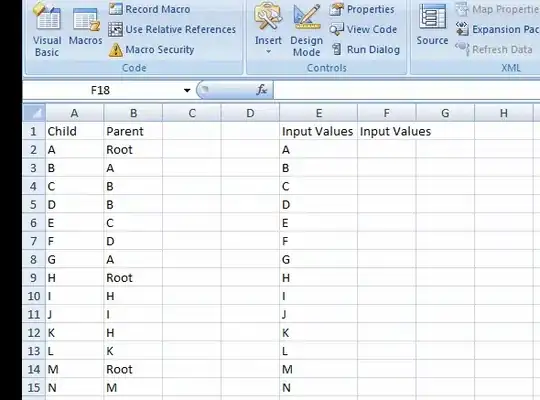Toggle Use Relative References
Image resolution: width=540 pixels, height=400 pixels.
pyautogui.click(x=172, y=30)
